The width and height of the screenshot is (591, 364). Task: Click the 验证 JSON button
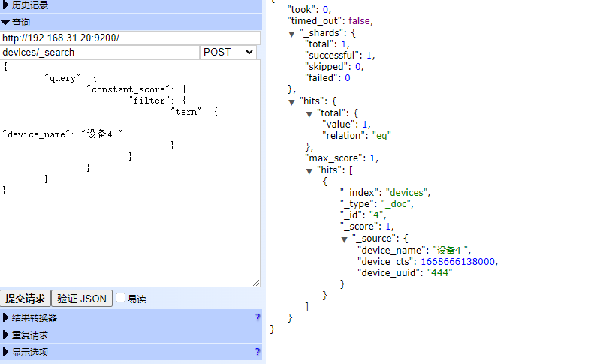pyautogui.click(x=82, y=298)
